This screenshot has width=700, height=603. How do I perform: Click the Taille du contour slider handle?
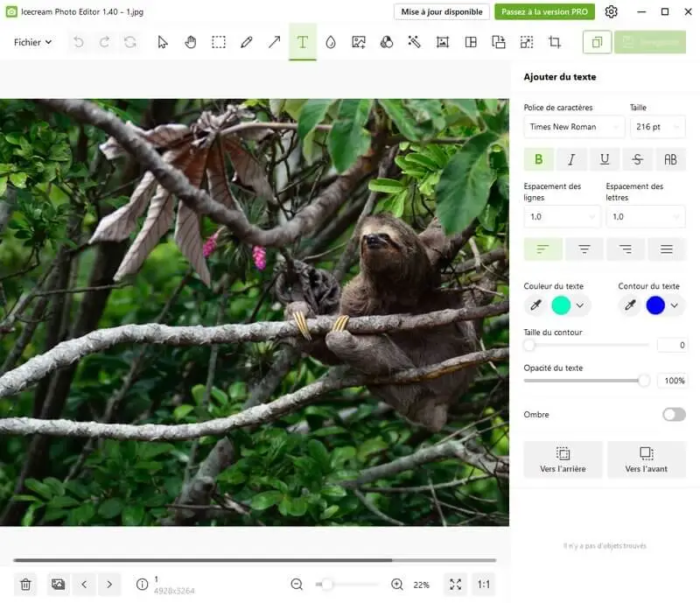pyautogui.click(x=529, y=345)
